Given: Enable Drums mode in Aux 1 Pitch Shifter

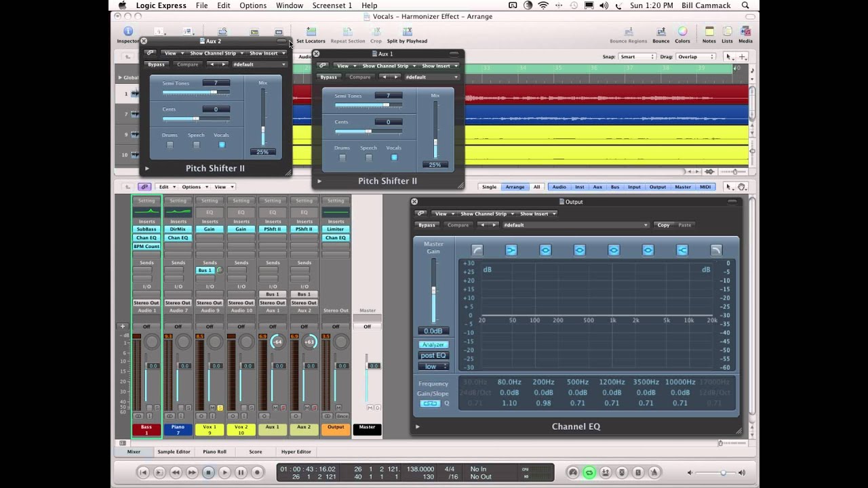Looking at the screenshot, I should (x=342, y=157).
